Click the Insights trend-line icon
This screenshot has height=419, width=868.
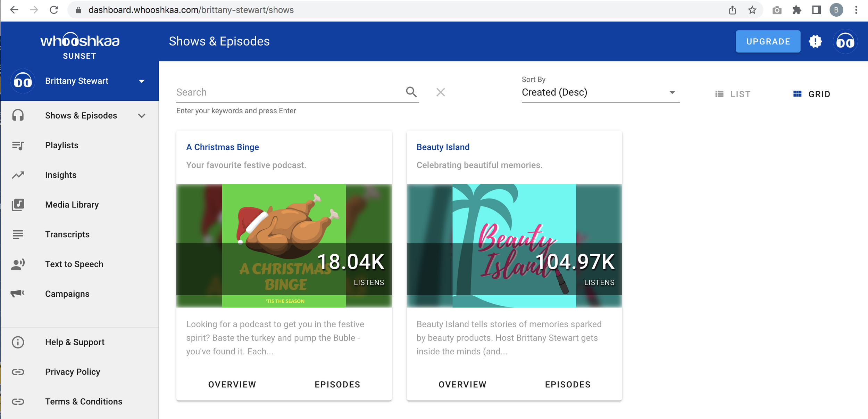(18, 175)
